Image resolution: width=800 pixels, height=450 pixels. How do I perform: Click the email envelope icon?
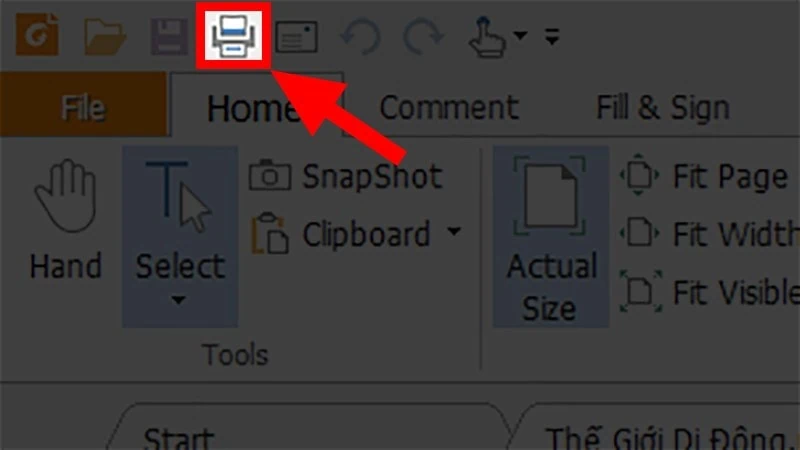296,37
